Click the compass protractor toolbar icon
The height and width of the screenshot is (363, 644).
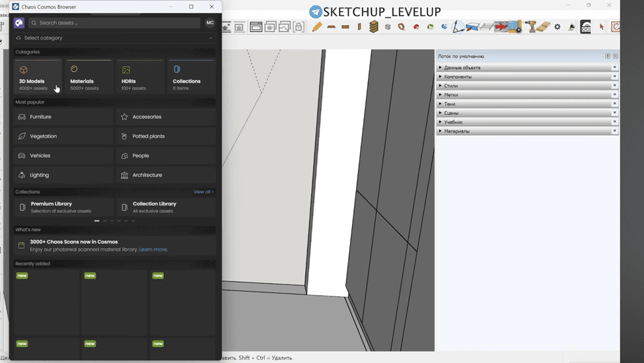click(458, 27)
